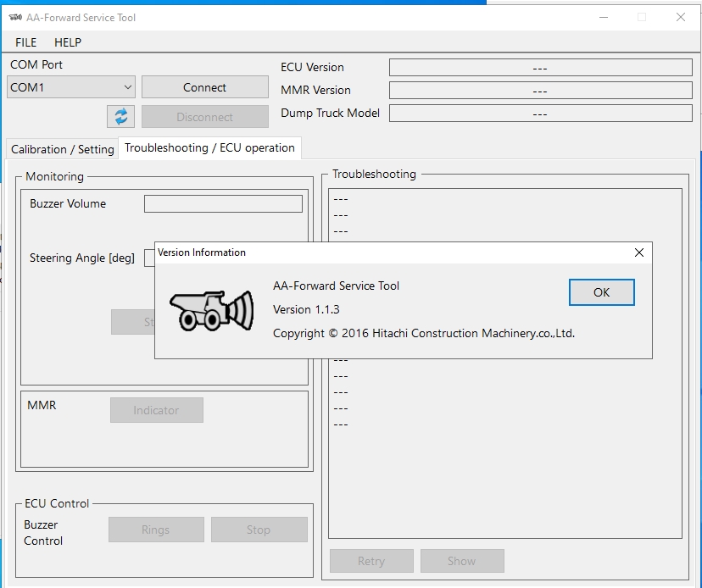Click the Retry button

click(x=371, y=561)
